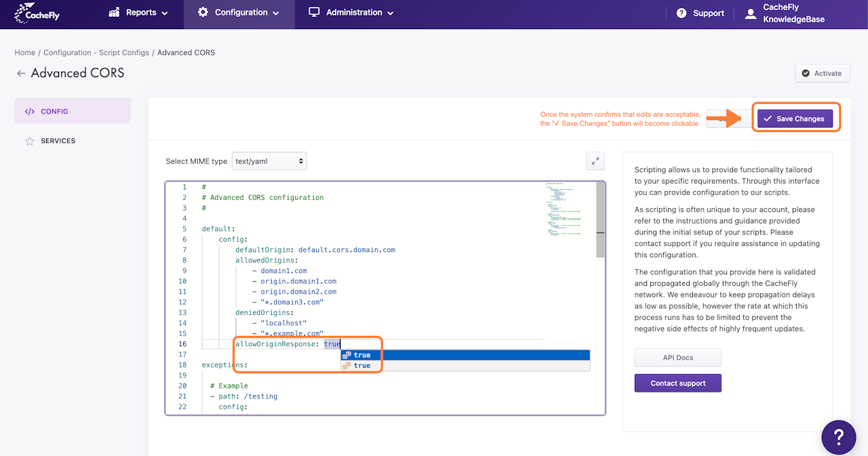Open the Select MIME type dropdown
Image resolution: width=868 pixels, height=456 pixels.
[269, 161]
